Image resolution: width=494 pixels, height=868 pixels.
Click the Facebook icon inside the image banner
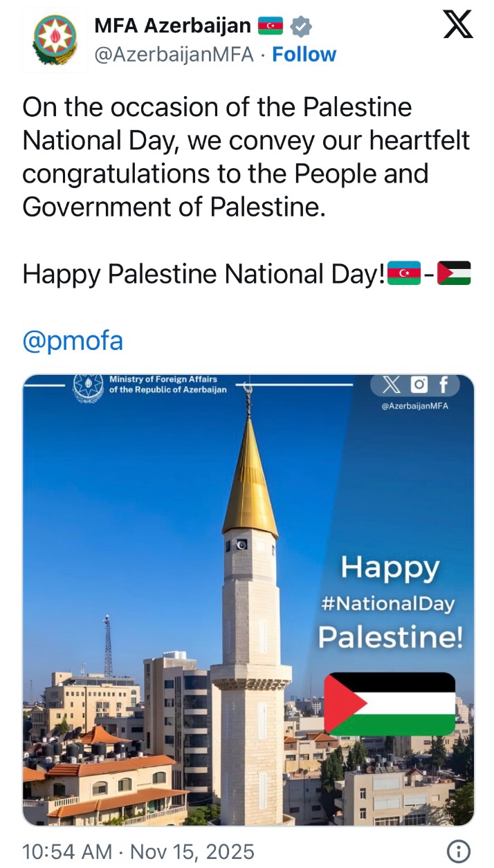pos(443,385)
